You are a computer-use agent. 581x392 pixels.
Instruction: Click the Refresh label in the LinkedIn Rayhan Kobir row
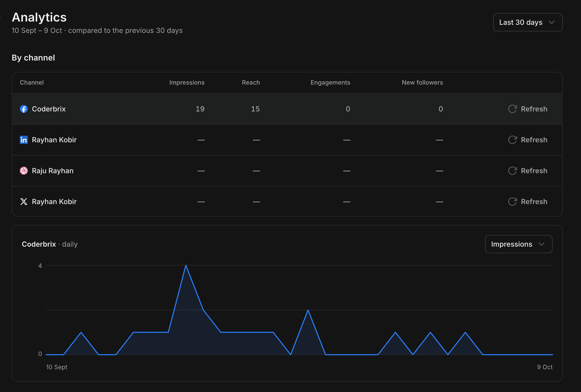534,140
